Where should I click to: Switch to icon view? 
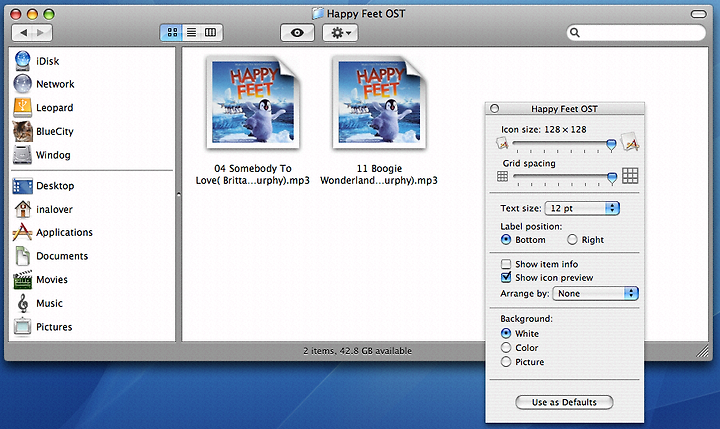tap(172, 32)
